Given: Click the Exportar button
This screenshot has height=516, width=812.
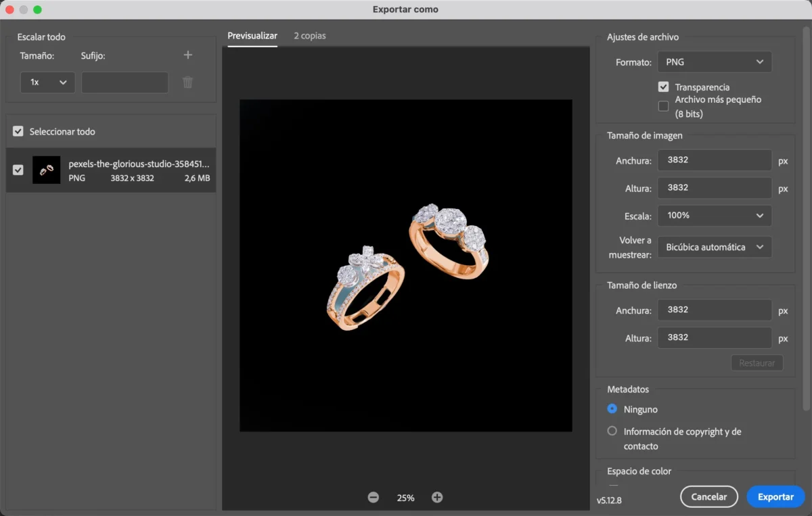Looking at the screenshot, I should [775, 496].
